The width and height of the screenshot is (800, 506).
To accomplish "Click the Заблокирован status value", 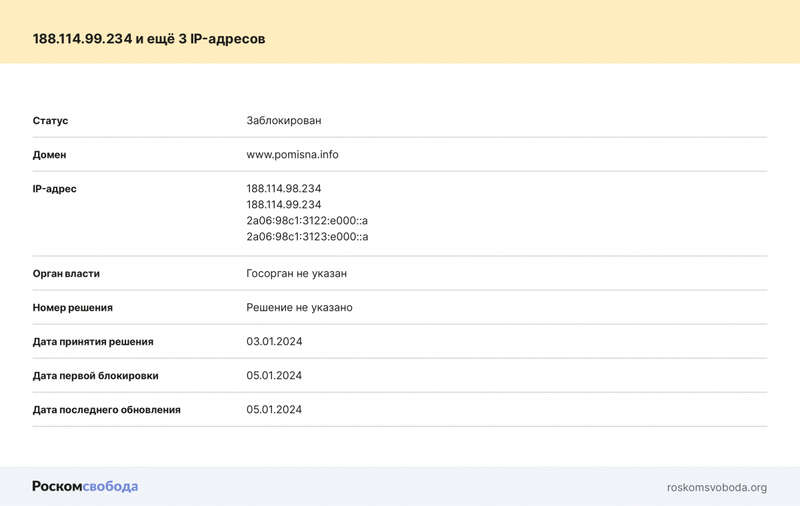I will [284, 121].
